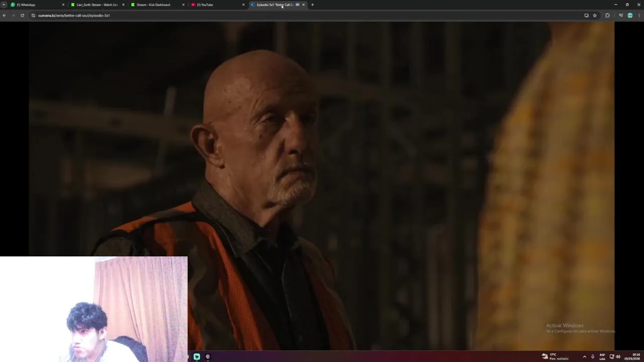Close the Episodio 5x1 tab
This screenshot has height=362, width=644.
303,5
